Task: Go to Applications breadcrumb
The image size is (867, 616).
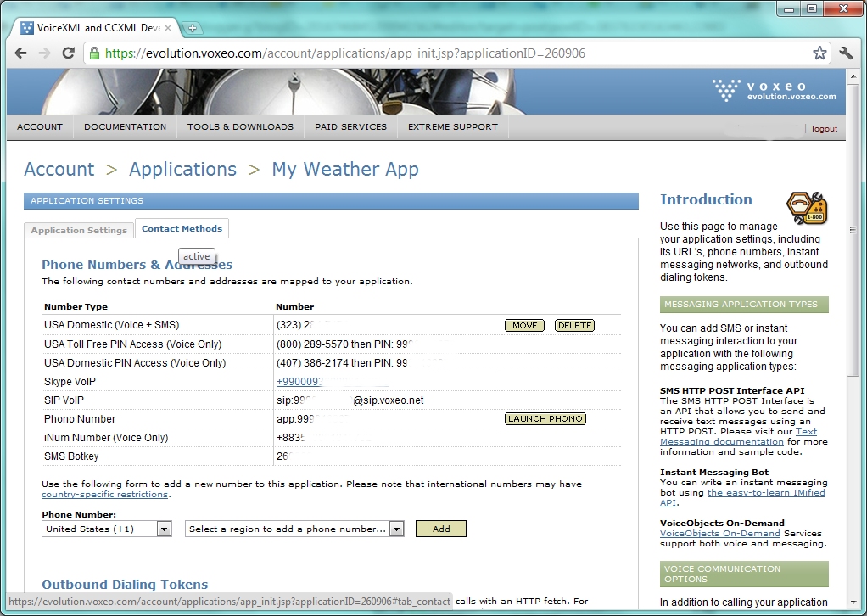Action: pyautogui.click(x=182, y=169)
